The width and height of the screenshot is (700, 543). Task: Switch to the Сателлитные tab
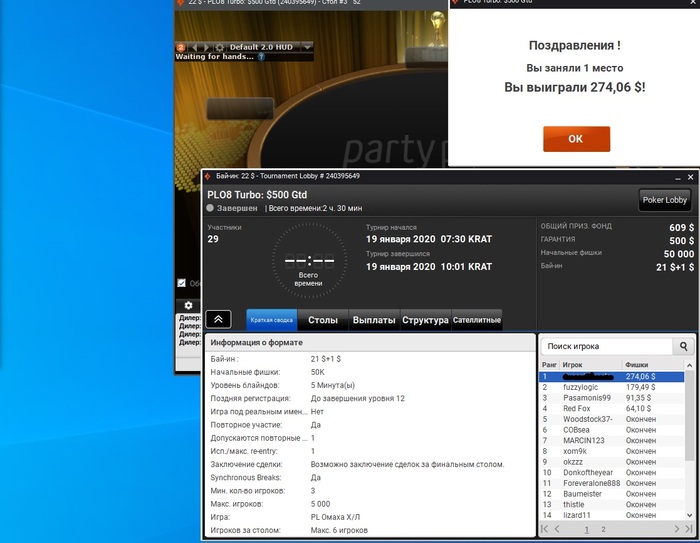pyautogui.click(x=477, y=320)
